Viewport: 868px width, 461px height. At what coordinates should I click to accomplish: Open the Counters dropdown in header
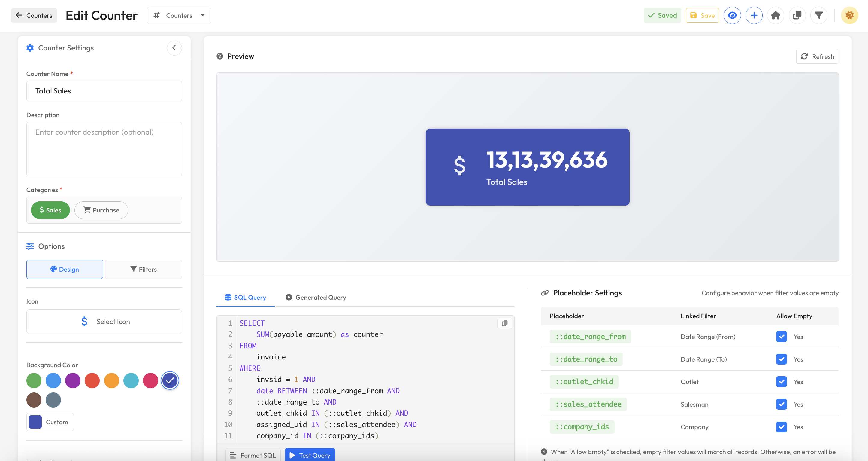coord(179,15)
